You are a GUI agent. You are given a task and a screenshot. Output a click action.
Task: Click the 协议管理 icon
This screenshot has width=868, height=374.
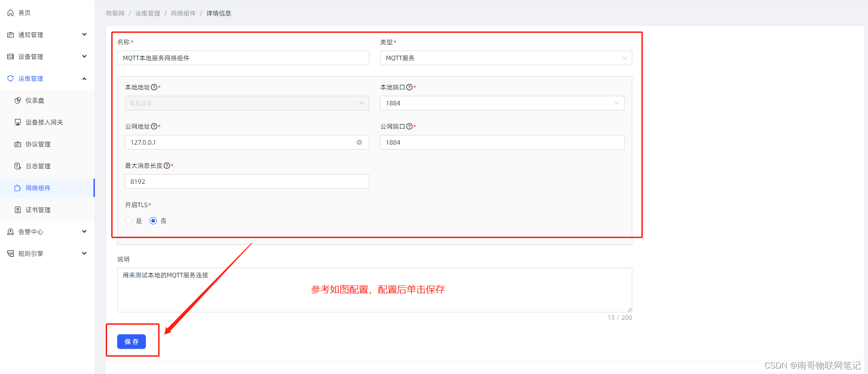pyautogui.click(x=18, y=144)
